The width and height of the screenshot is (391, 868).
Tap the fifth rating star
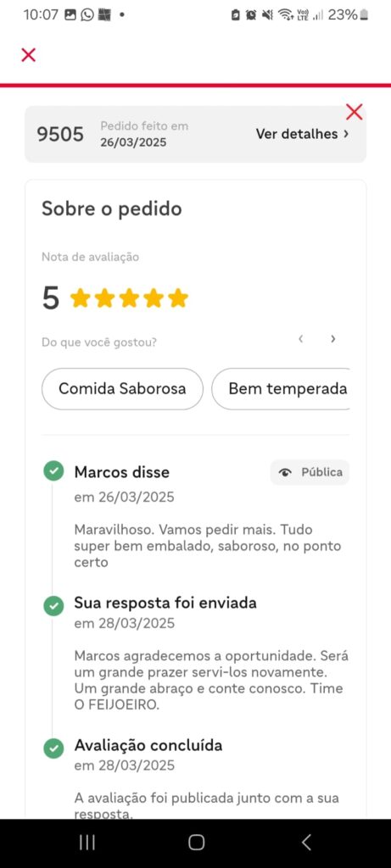[x=178, y=298]
